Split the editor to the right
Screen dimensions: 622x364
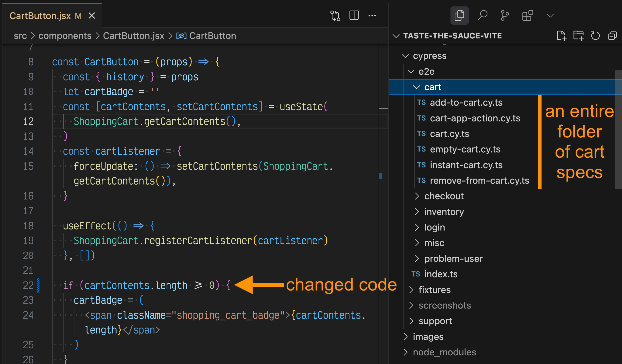(x=354, y=16)
